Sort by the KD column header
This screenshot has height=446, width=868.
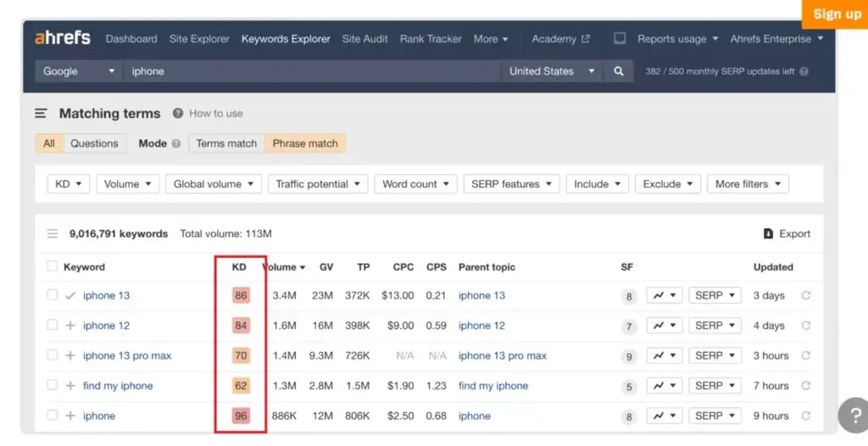point(238,267)
